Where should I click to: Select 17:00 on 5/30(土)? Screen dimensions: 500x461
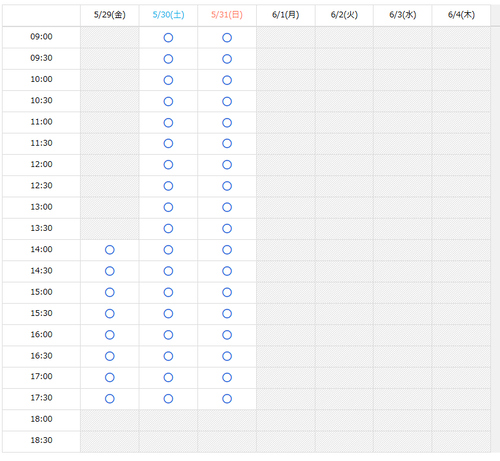[x=168, y=377]
